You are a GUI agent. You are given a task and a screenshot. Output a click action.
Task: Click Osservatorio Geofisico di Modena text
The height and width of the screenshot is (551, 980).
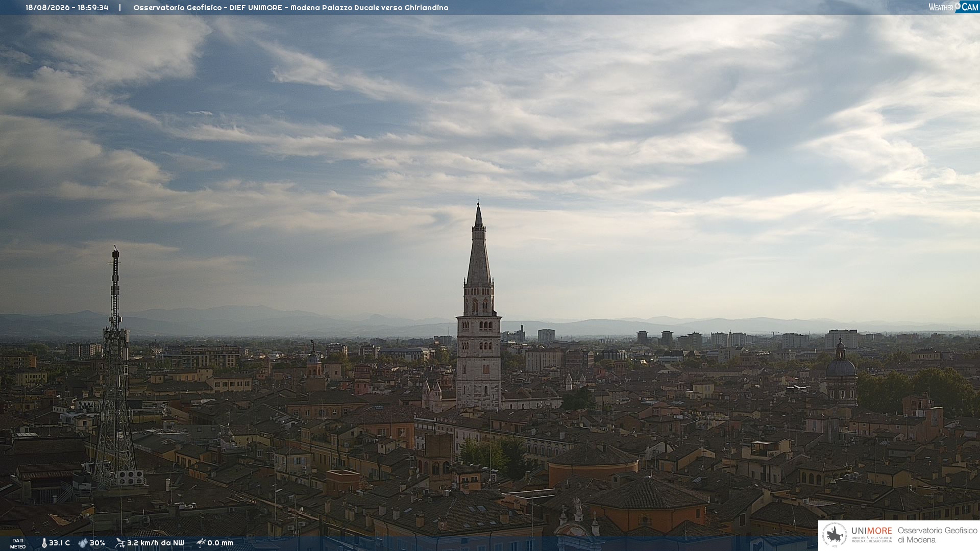[937, 535]
